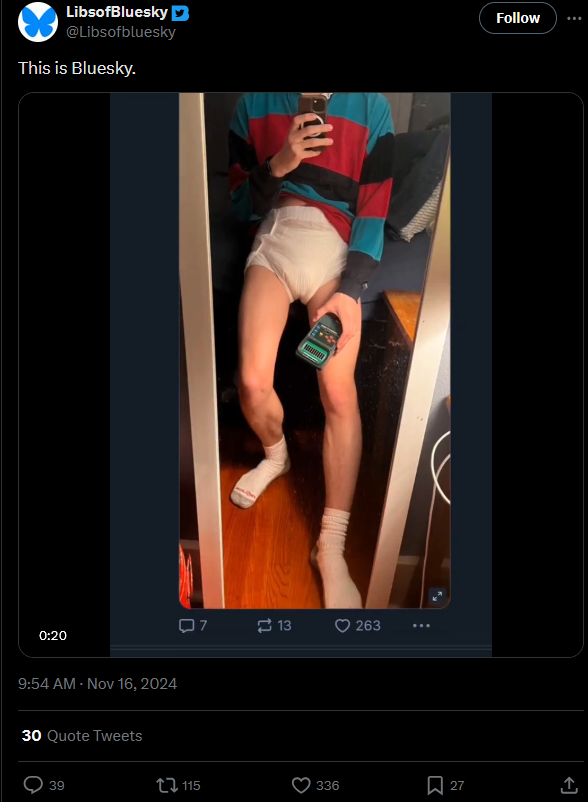The height and width of the screenshot is (802, 588).
Task: Click the LibsofBluesky display name
Action: pos(117,12)
